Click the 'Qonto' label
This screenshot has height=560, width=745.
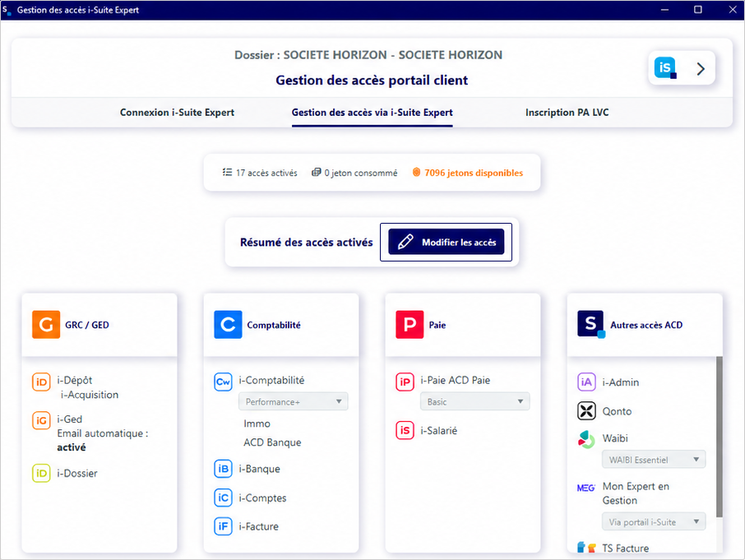pyautogui.click(x=617, y=411)
